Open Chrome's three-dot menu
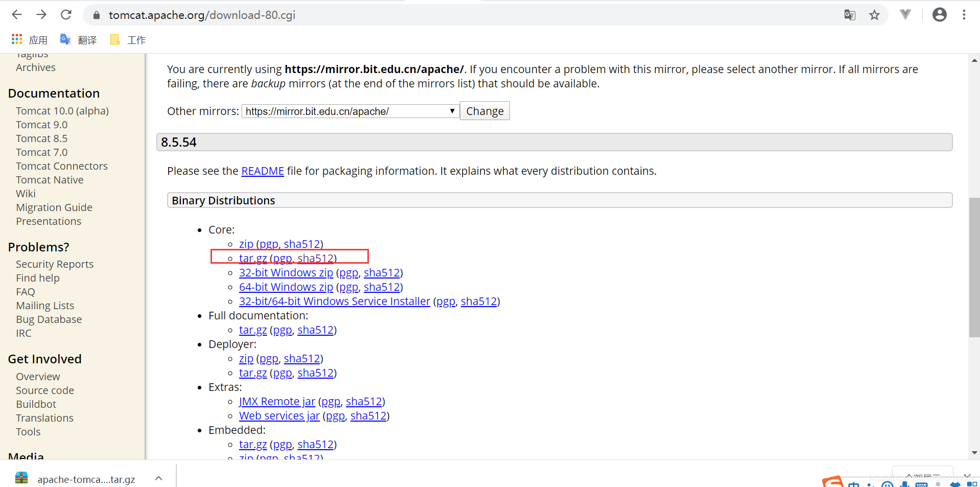Screen dimensions: 980x487 (x=964, y=15)
